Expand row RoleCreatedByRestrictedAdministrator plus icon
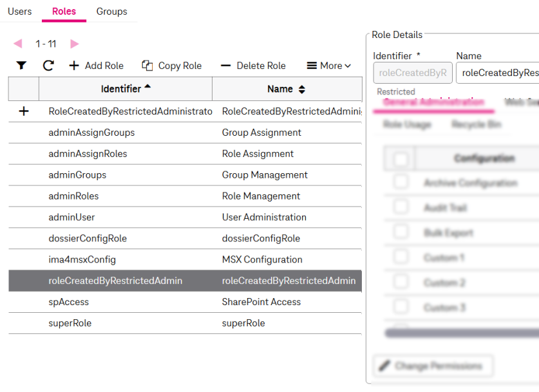This screenshot has width=539, height=392. pyautogui.click(x=24, y=111)
